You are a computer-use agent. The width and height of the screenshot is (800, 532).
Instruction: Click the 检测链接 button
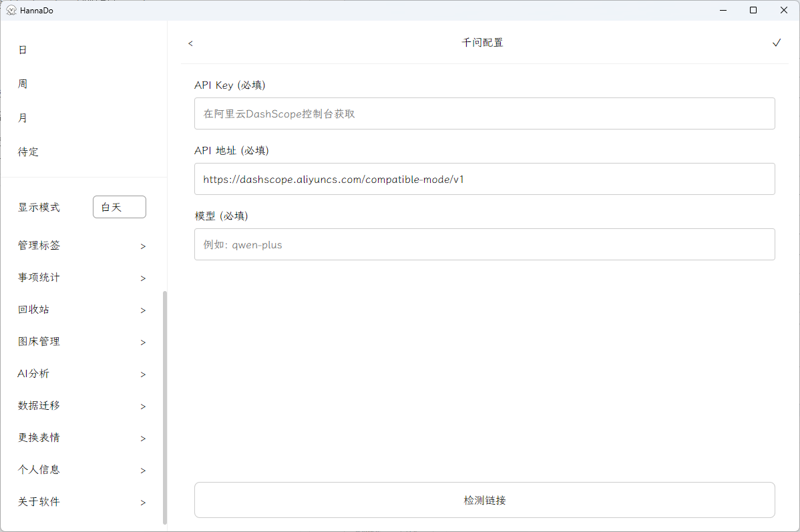pyautogui.click(x=484, y=500)
